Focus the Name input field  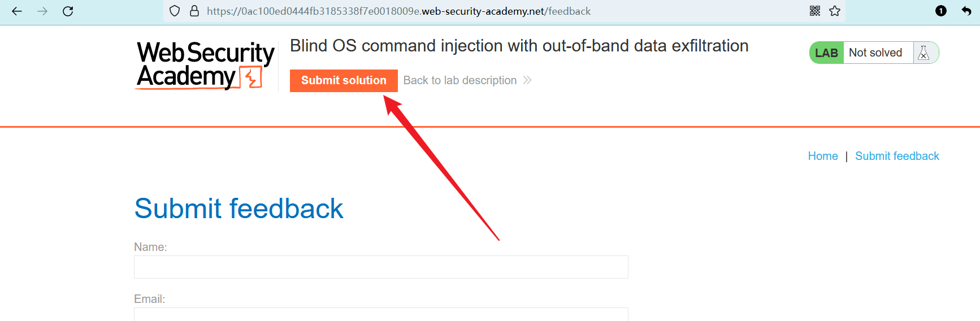coord(381,267)
